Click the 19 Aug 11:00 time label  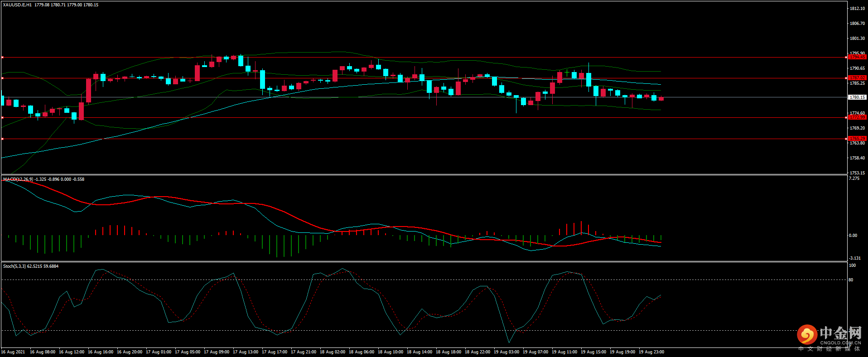[564, 352]
